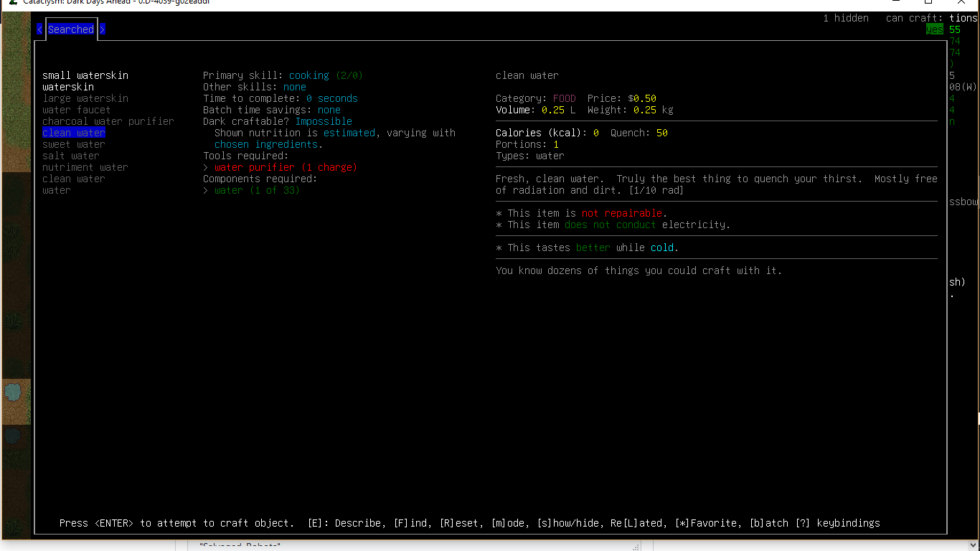
Task: Select the small waterskin recipe
Action: (85, 75)
